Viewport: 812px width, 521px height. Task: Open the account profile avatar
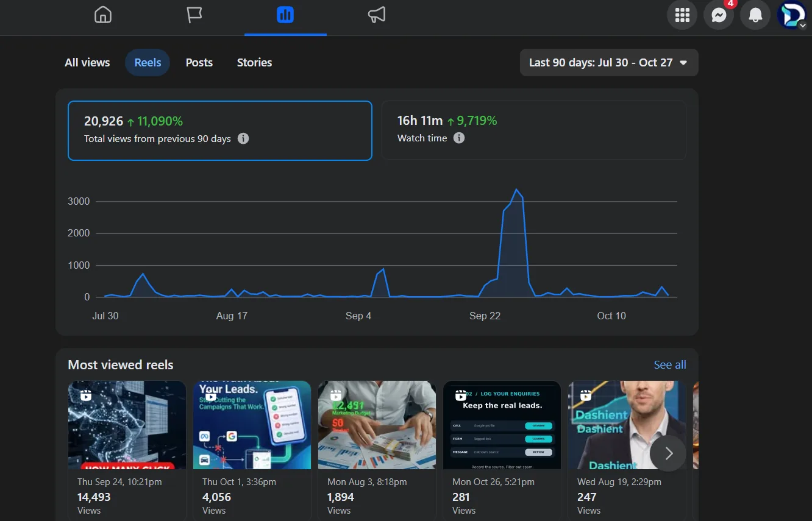(x=792, y=15)
